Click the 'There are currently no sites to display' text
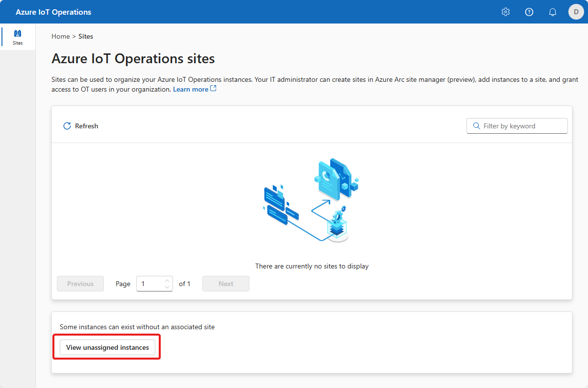The height and width of the screenshot is (388, 588). [312, 266]
